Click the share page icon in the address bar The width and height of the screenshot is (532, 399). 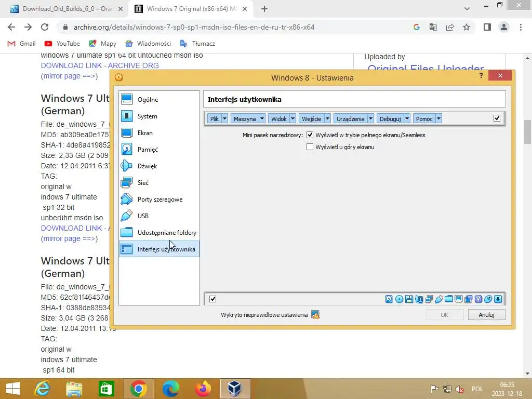click(x=450, y=27)
